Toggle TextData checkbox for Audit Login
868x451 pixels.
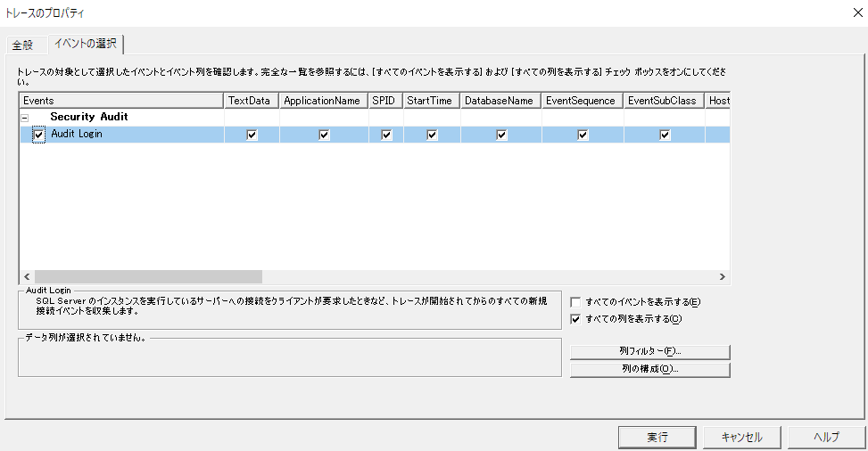coord(252,135)
